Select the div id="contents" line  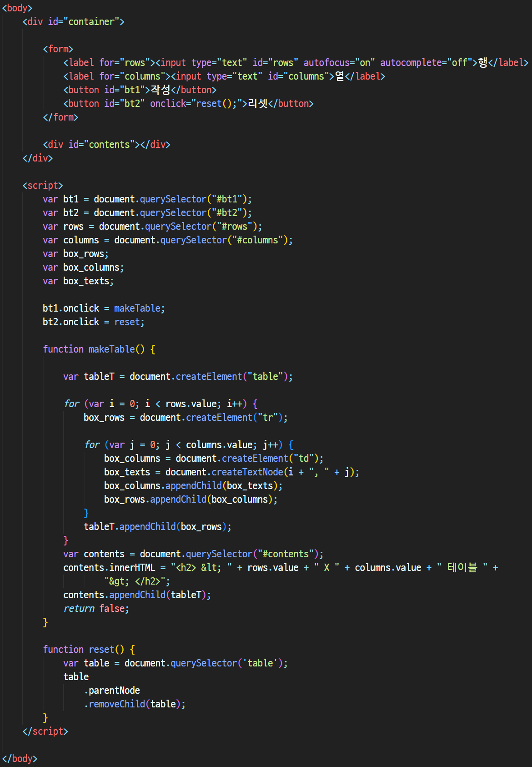pos(106,145)
